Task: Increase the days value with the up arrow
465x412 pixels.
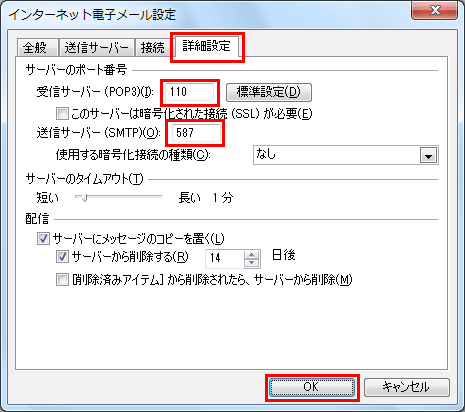Action: 252,255
